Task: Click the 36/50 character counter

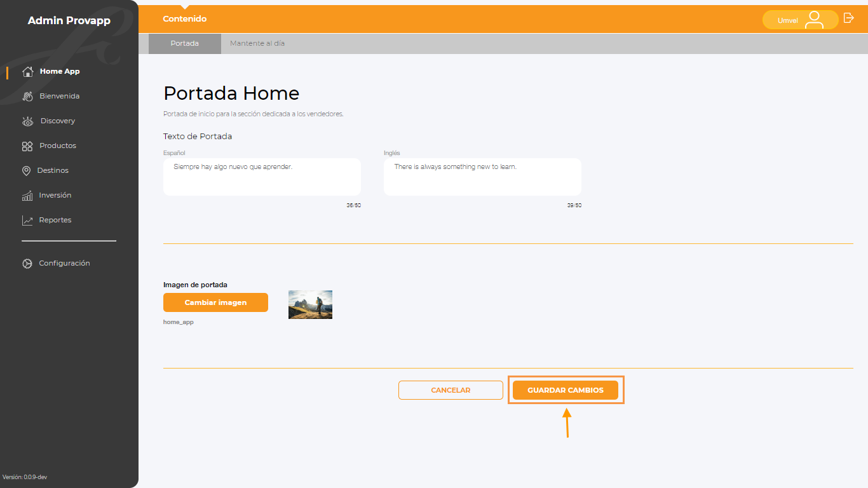Action: (x=353, y=205)
